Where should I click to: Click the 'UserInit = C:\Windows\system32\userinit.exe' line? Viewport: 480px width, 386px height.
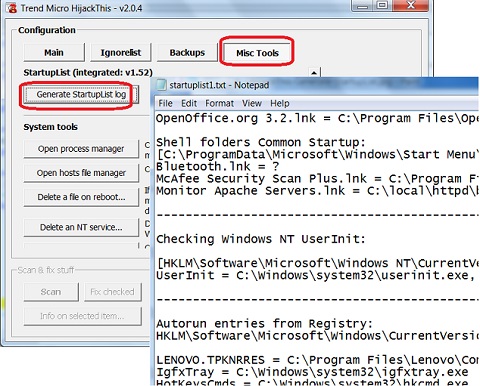[x=316, y=275]
